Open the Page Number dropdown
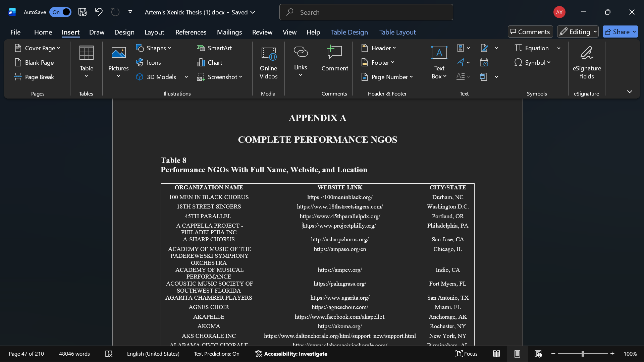 click(x=387, y=77)
